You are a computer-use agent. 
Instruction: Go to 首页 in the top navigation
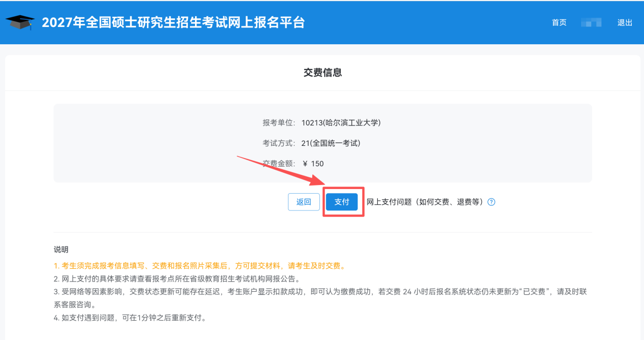(559, 22)
